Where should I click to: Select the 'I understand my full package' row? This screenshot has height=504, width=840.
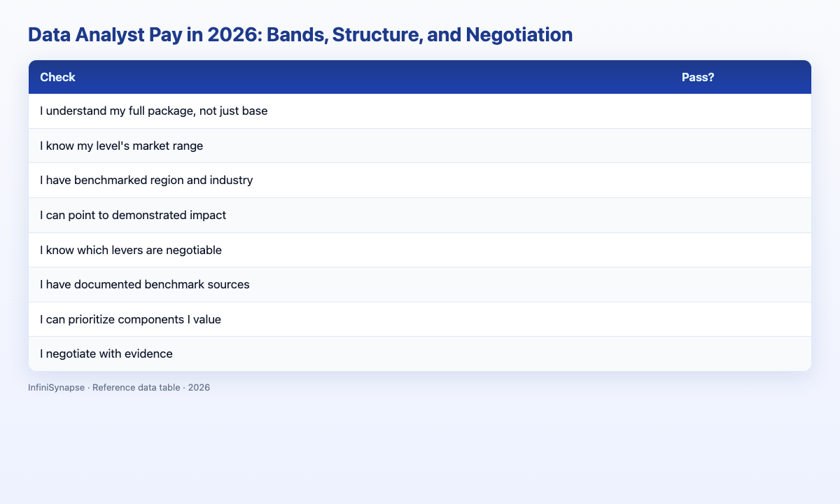420,111
